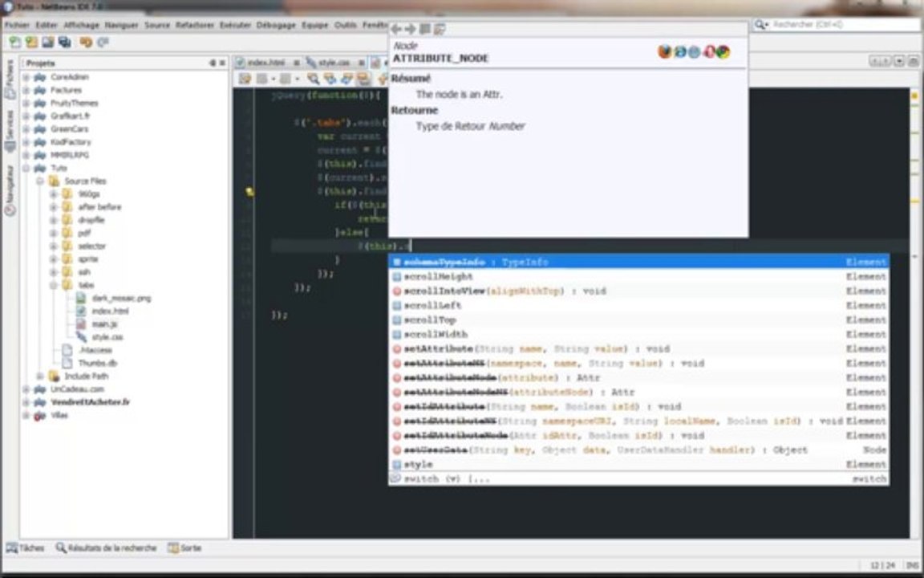Click the editor find selection magnifier icon
This screenshot has width=924, height=578.
tap(314, 79)
